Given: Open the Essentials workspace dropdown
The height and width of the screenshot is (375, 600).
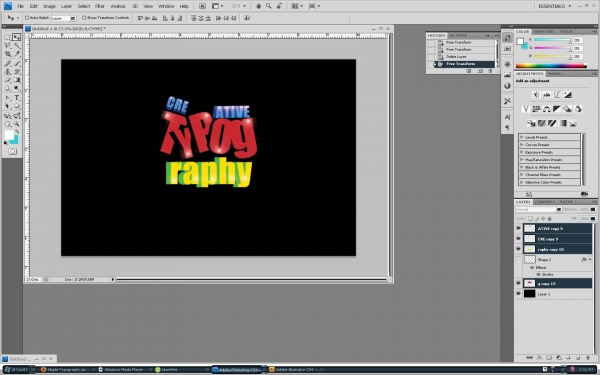Looking at the screenshot, I should [x=554, y=6].
